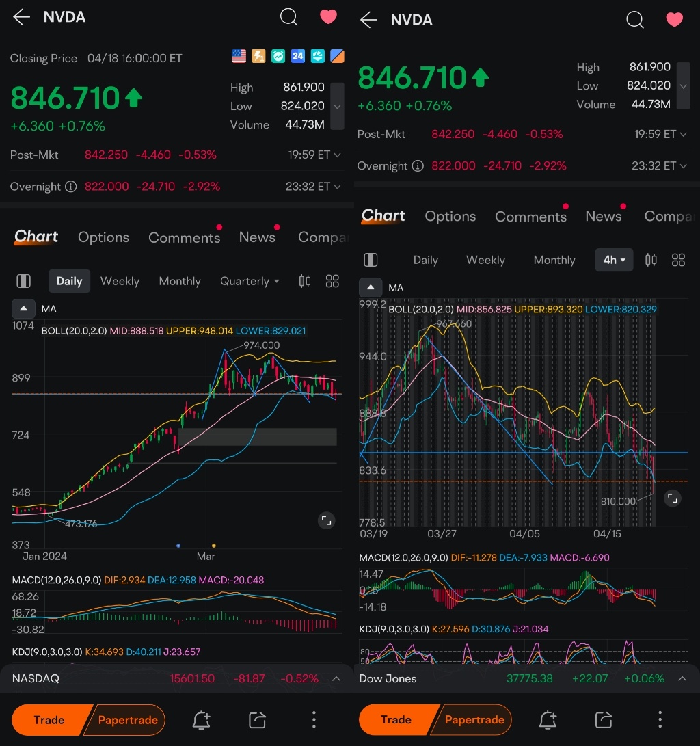The height and width of the screenshot is (746, 700).
Task: Tap the Trade button on the left screen
Action: pos(49,720)
